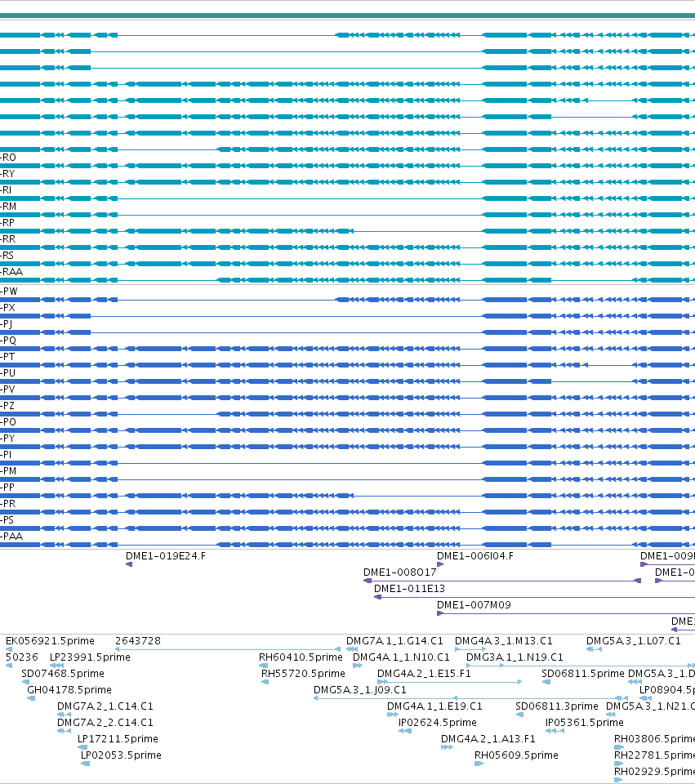Select the SD07468.5prime EST label
Screen dimensions: 695x784
(63, 674)
